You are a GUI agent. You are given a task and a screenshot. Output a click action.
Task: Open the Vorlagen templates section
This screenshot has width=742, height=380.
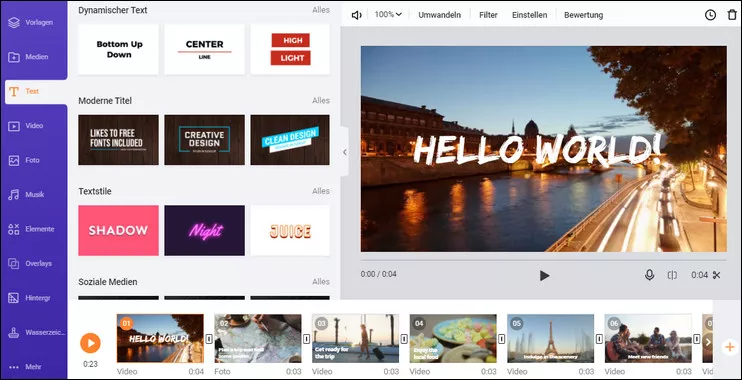[x=30, y=22]
